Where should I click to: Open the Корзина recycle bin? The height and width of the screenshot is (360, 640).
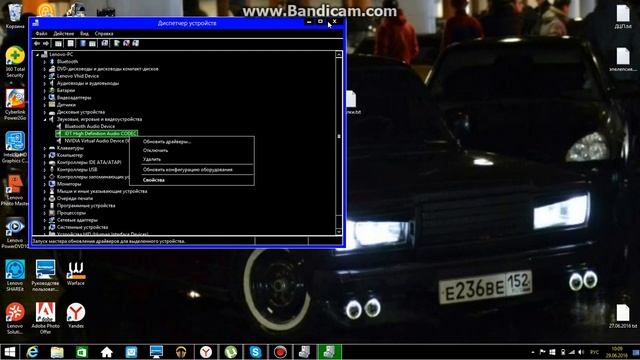(x=15, y=16)
